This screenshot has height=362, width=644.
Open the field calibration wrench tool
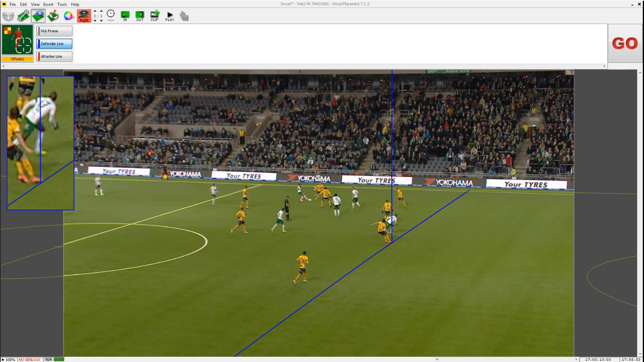23,16
